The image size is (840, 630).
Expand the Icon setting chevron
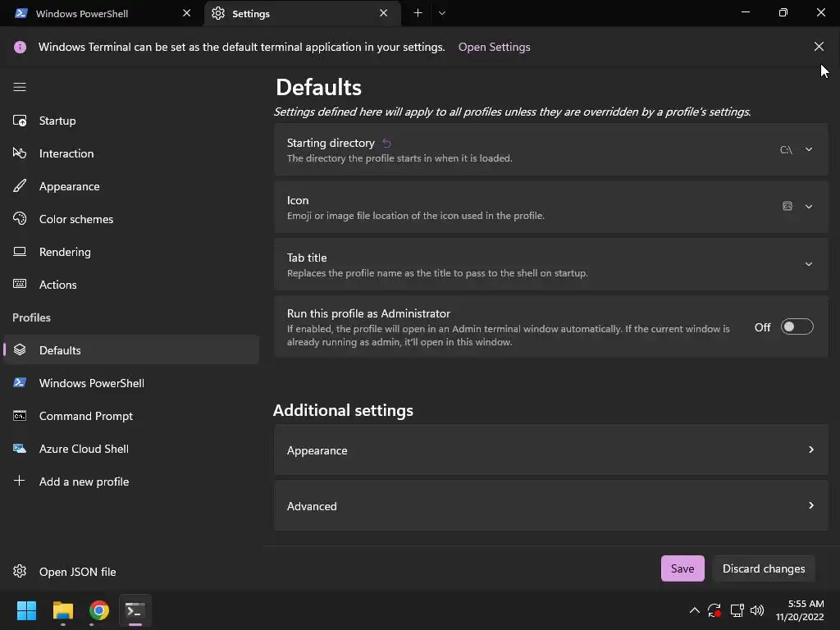coord(809,207)
